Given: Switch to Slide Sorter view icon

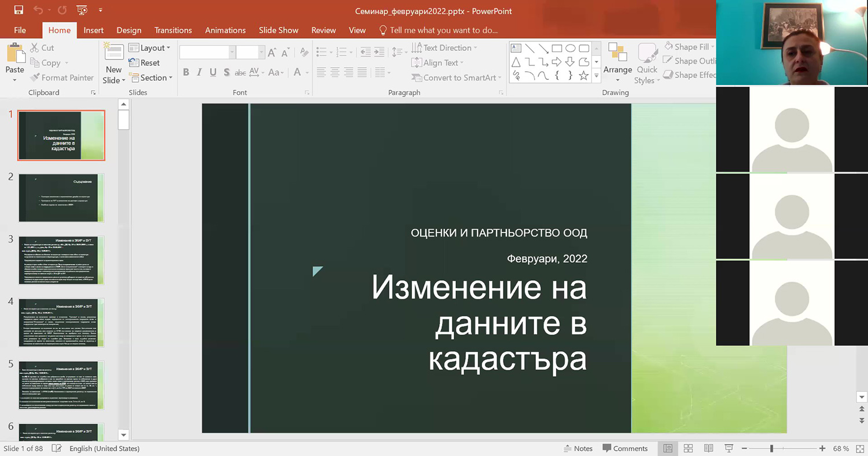Looking at the screenshot, I should (x=688, y=448).
